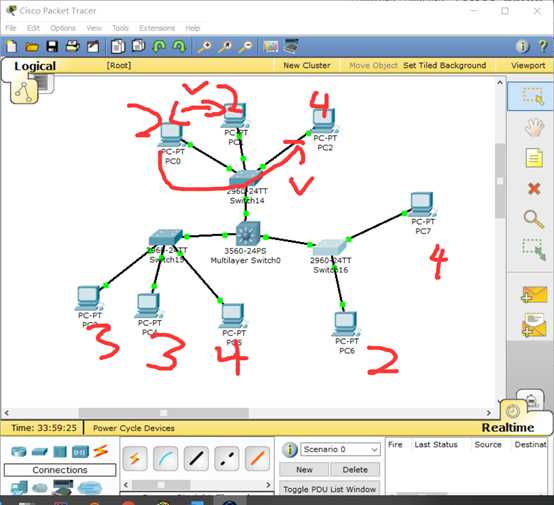Pick the copper cross-over dashed cable
554x505 pixels.
227,458
